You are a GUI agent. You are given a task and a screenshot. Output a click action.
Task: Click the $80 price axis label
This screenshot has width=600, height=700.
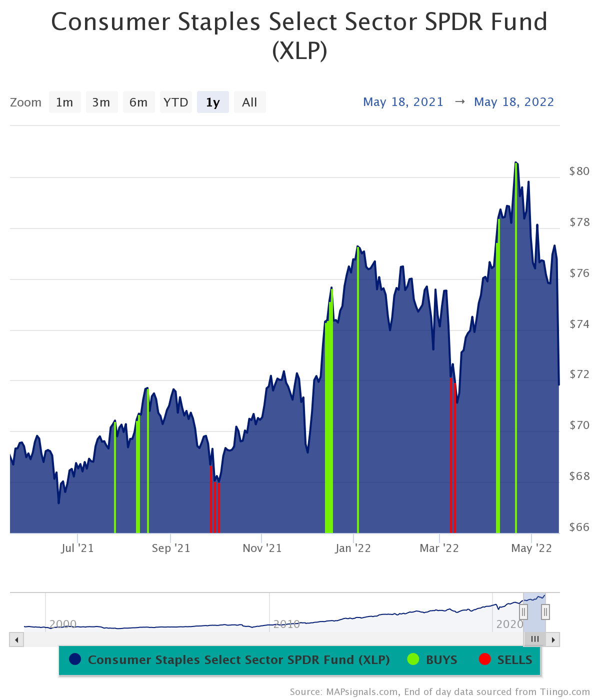point(579,171)
